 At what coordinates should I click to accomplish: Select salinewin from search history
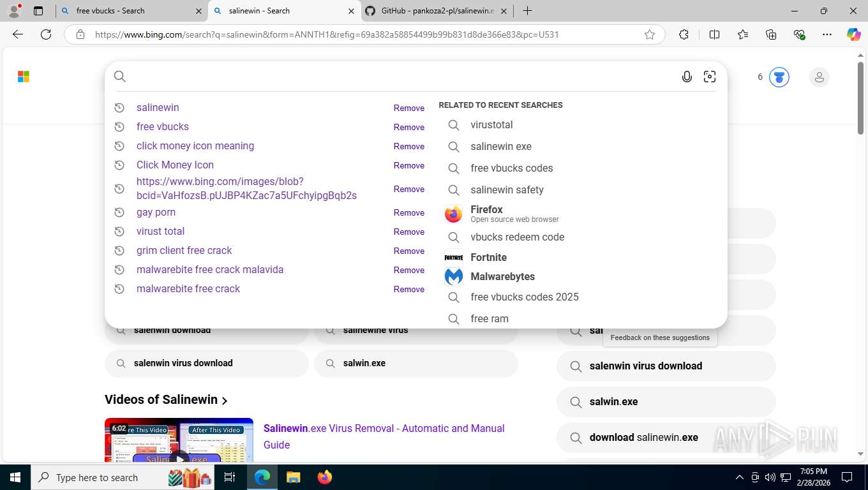tap(158, 108)
